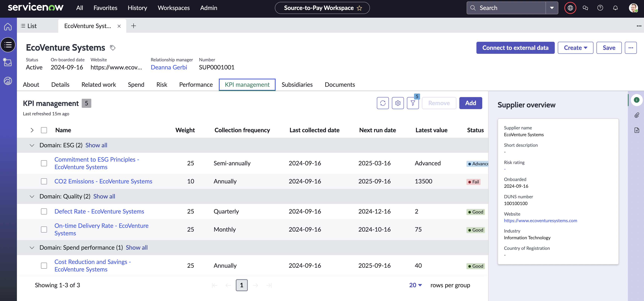Open the document notes icon
The height and width of the screenshot is (301, 644).
tap(636, 130)
